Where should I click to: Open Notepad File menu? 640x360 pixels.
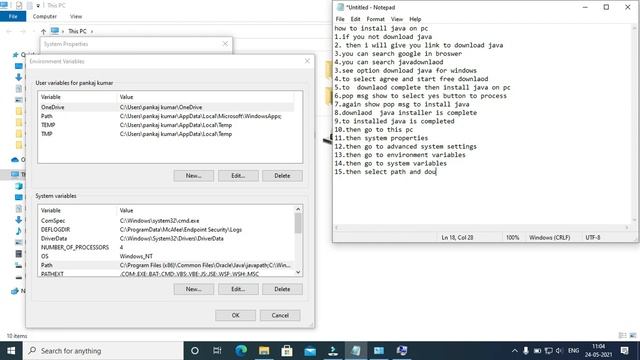pos(340,19)
